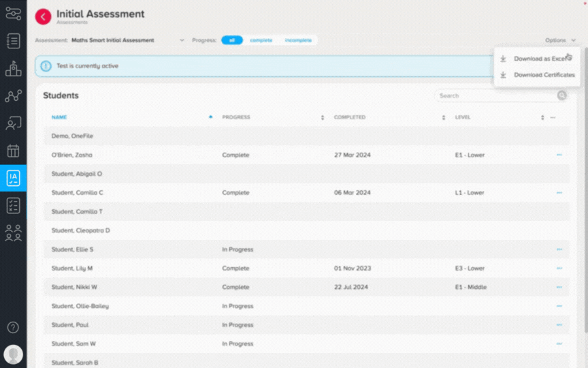The image size is (588, 368).
Task: Select the name Student, Sam W
Action: pyautogui.click(x=73, y=343)
